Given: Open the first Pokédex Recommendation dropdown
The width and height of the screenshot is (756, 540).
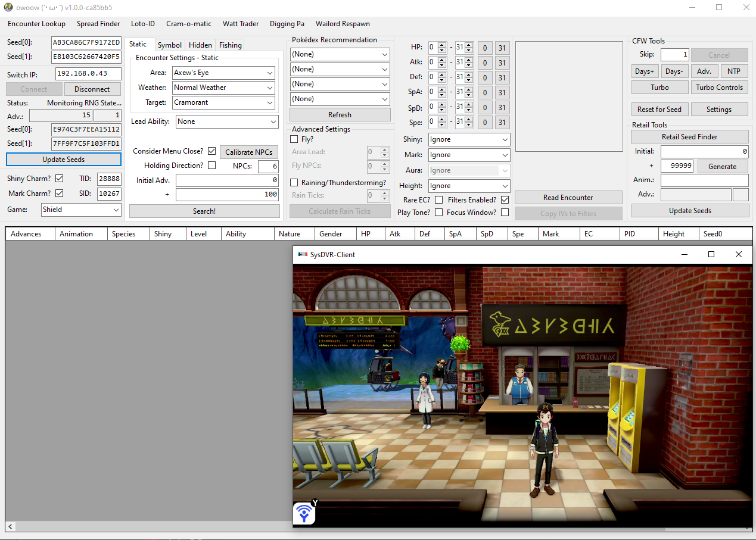Looking at the screenshot, I should [340, 54].
